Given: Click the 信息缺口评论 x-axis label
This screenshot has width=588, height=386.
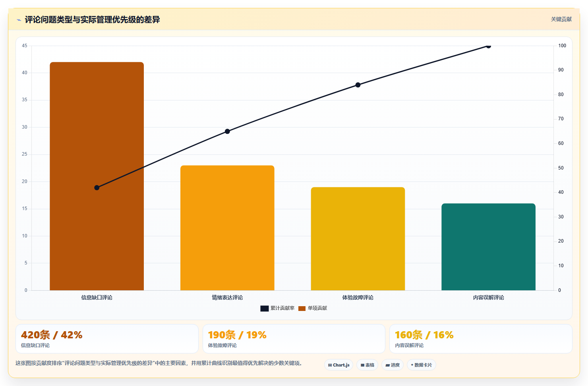Looking at the screenshot, I should point(97,297).
